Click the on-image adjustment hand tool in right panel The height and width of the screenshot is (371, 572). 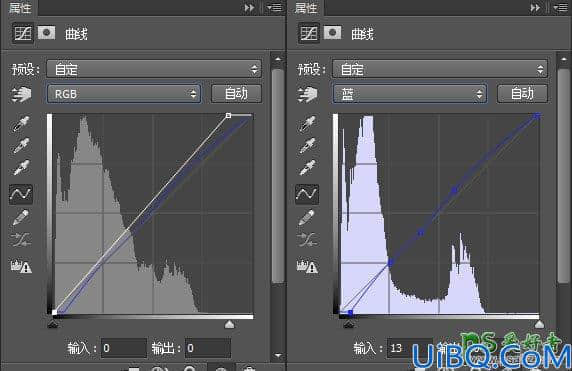point(307,94)
